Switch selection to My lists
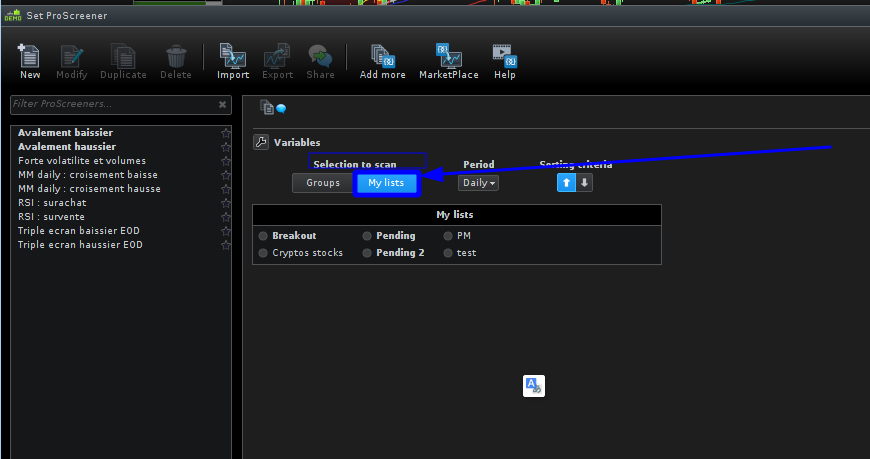The width and height of the screenshot is (870, 459). [386, 183]
